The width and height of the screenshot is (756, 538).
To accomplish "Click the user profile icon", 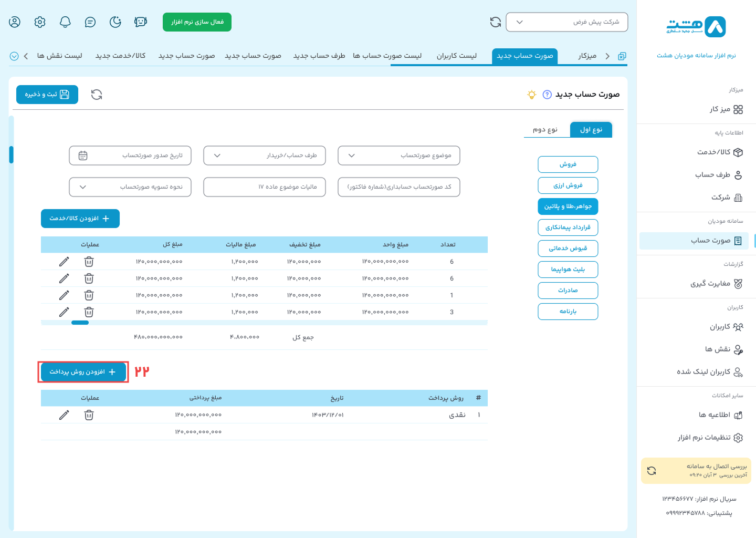I will pyautogui.click(x=15, y=22).
